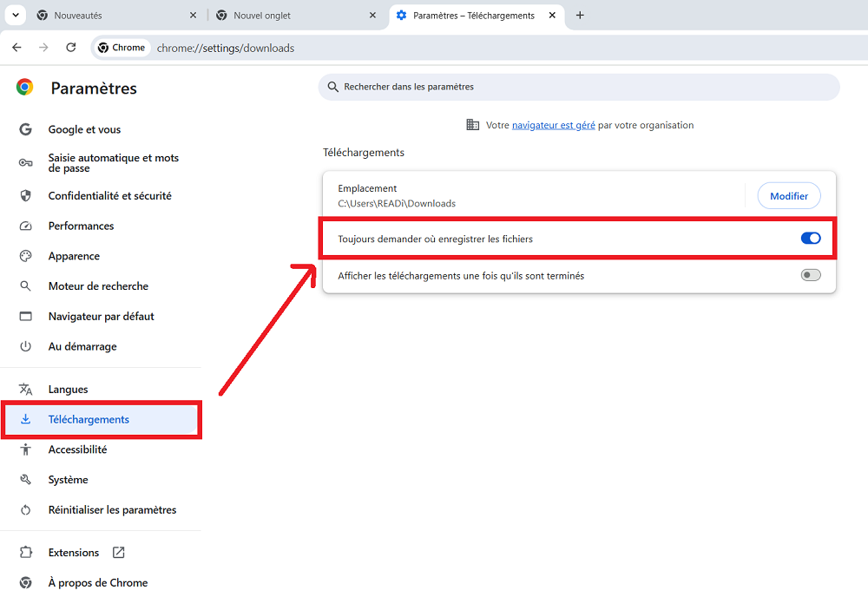Open the Au démarrage settings section

click(82, 346)
